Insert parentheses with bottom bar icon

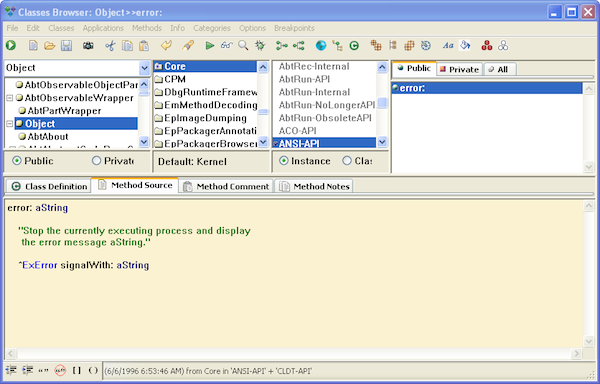(93, 370)
